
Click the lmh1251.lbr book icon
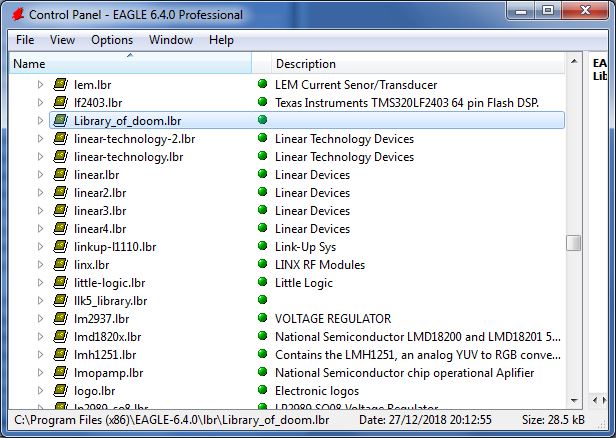pos(60,354)
